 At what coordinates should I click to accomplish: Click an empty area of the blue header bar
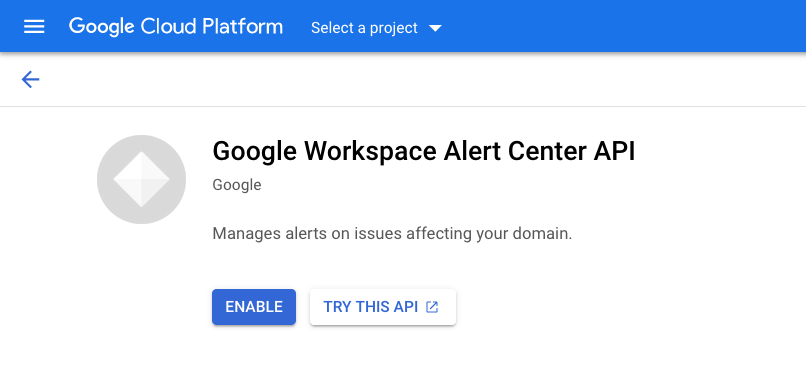point(617,27)
